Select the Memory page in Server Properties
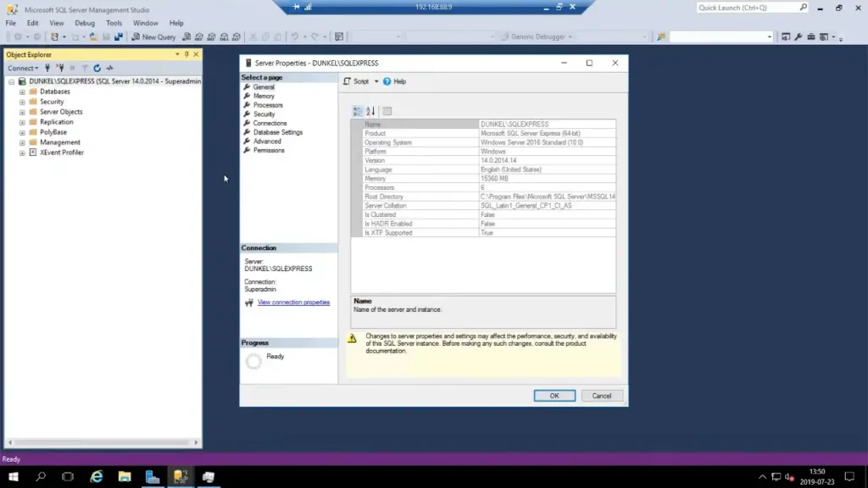 (264, 97)
